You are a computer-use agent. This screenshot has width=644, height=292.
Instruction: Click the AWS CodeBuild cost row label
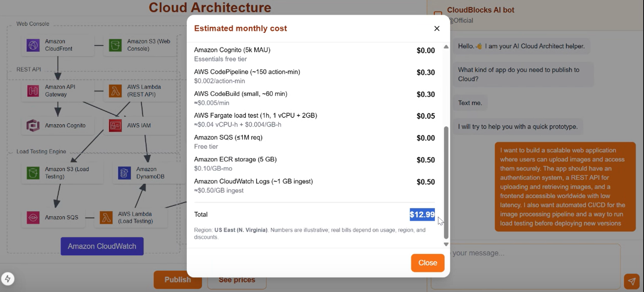point(241,94)
